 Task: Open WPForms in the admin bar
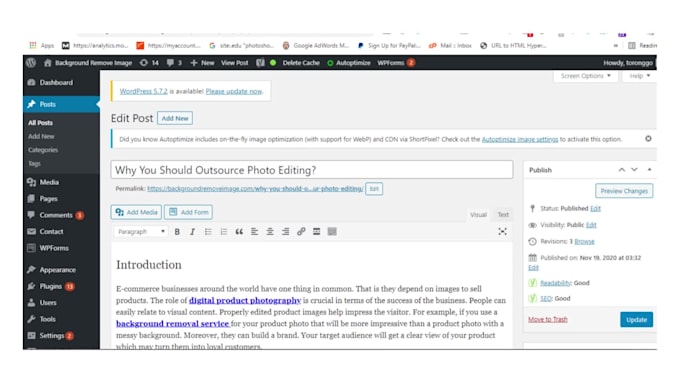(x=396, y=62)
